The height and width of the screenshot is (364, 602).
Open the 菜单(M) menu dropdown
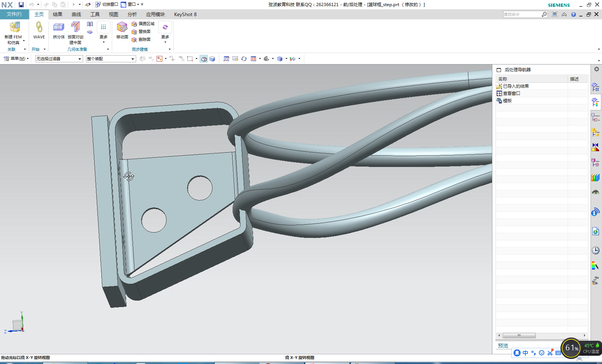(16, 59)
